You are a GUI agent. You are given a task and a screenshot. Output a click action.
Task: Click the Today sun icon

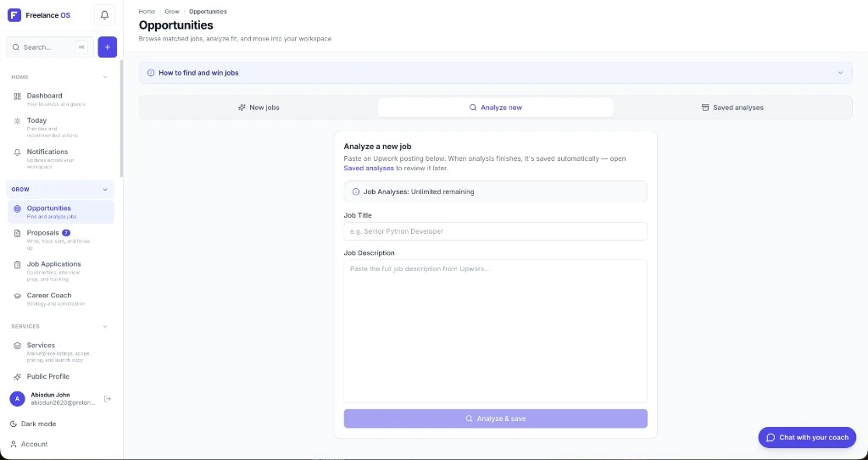tap(17, 120)
